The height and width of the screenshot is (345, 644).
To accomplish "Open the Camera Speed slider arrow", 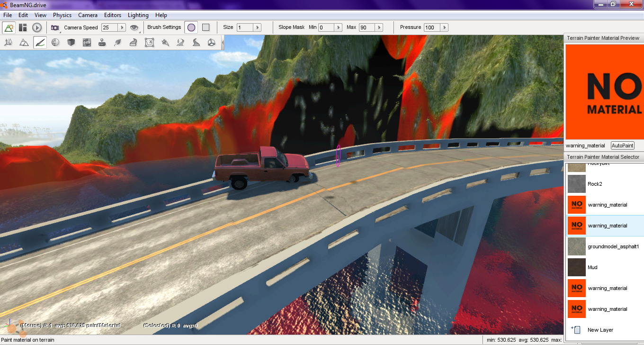I will point(122,27).
